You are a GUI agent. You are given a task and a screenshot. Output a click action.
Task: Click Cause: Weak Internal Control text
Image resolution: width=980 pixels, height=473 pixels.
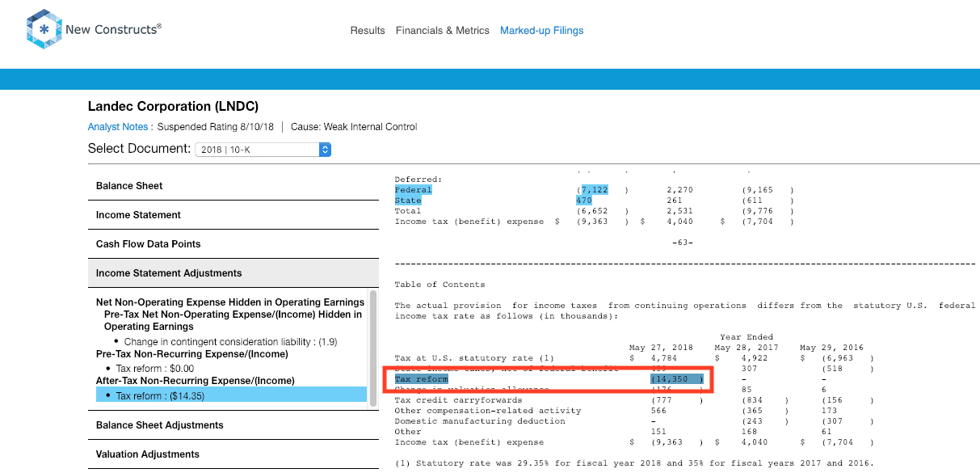pyautogui.click(x=354, y=127)
